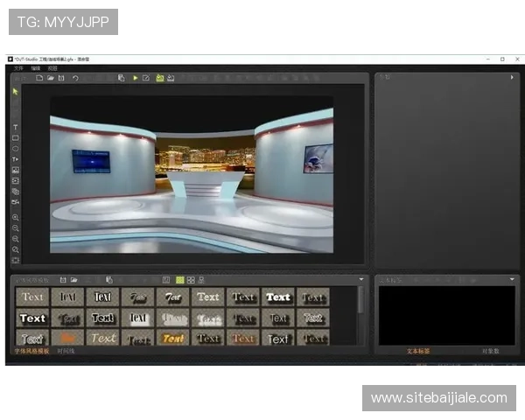Open the 编辑 menu
Viewport: 525px width, 420px height.
tap(36, 67)
